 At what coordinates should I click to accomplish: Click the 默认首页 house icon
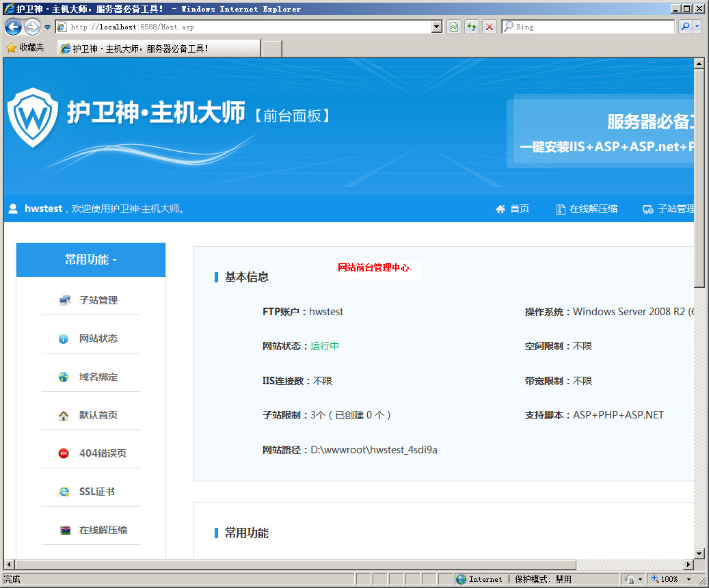pyautogui.click(x=64, y=416)
